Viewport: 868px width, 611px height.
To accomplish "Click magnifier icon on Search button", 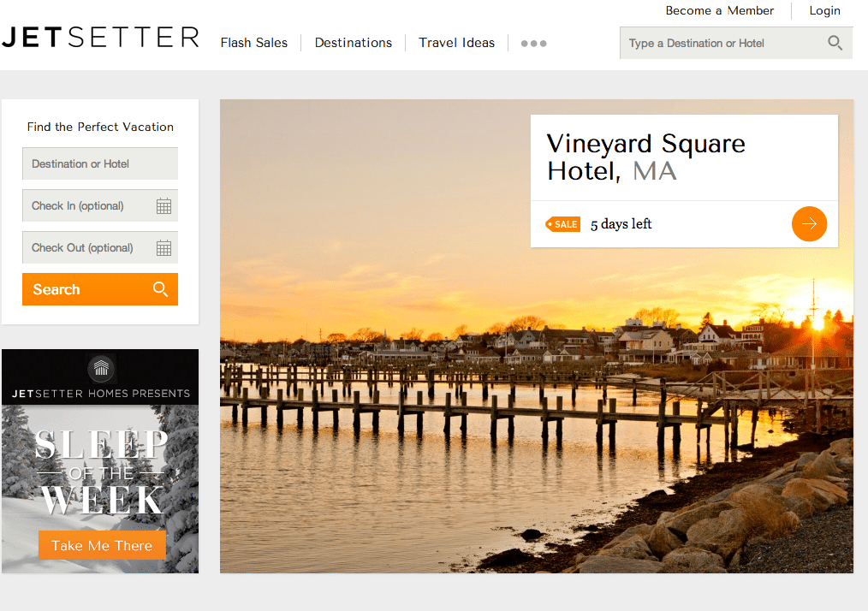I will point(160,289).
